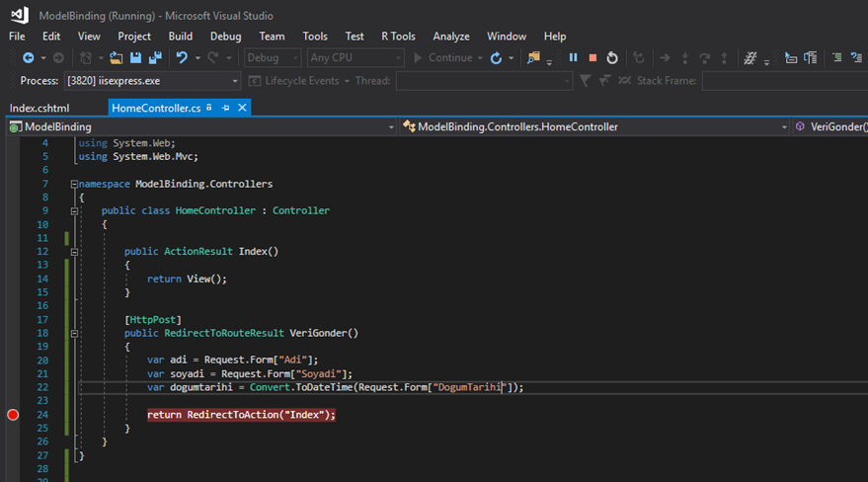
Task: Open the Undo history dropdown arrow
Action: pyautogui.click(x=197, y=58)
